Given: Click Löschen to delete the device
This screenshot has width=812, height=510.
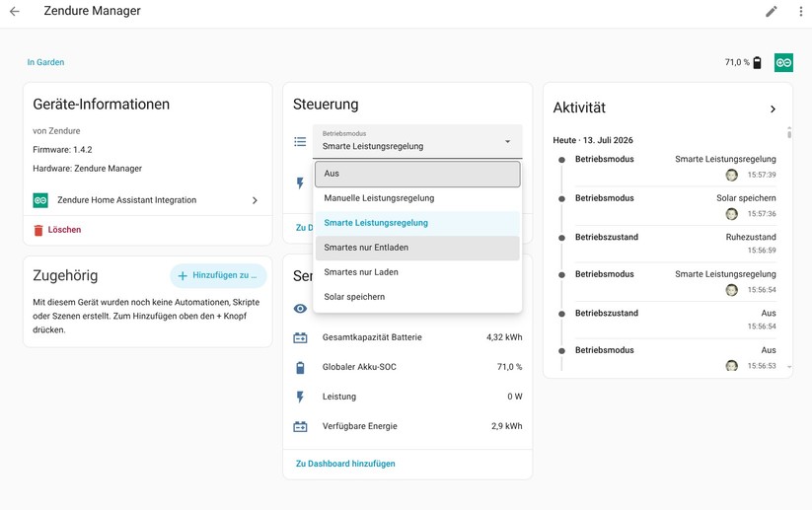Looking at the screenshot, I should [64, 230].
